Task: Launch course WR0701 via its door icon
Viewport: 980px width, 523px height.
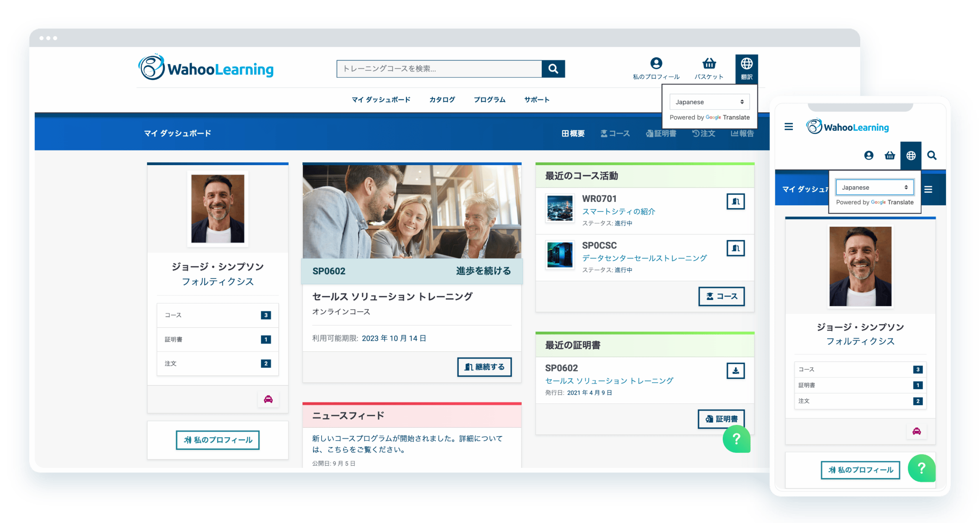Action: pyautogui.click(x=735, y=202)
